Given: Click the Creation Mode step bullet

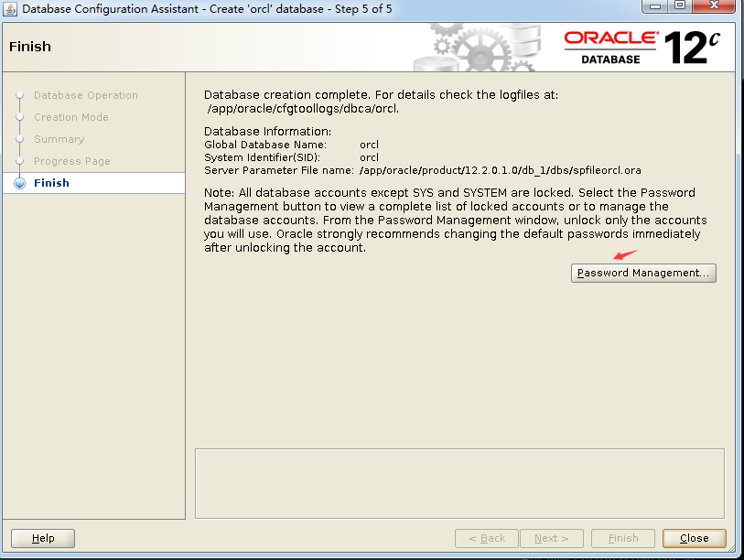Looking at the screenshot, I should tap(19, 117).
